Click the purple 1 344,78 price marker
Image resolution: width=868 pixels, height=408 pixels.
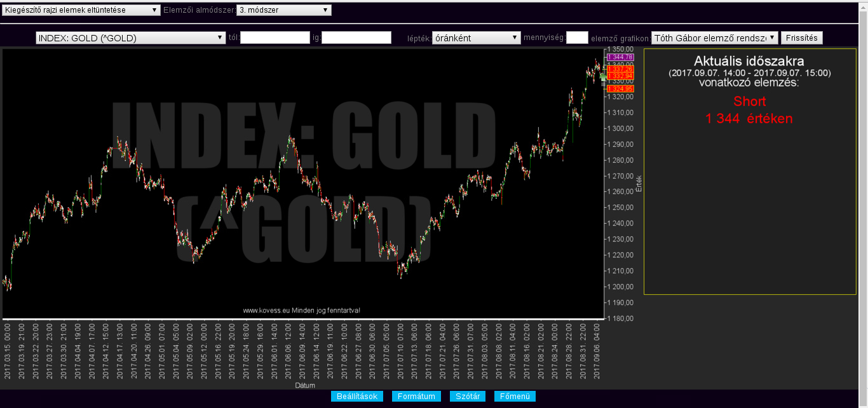(620, 57)
